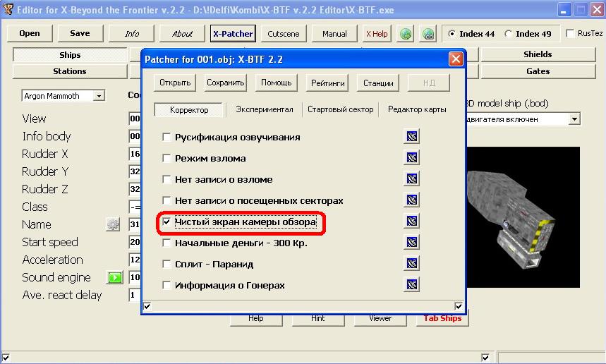Click the icon beside 'Информация о Гонерах'
The width and height of the screenshot is (606, 364).
click(x=413, y=285)
